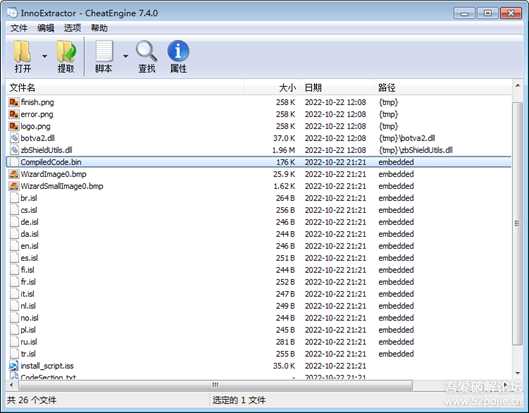Click the Find (查找) magnifier icon
This screenshot has width=529, height=413.
(x=147, y=51)
